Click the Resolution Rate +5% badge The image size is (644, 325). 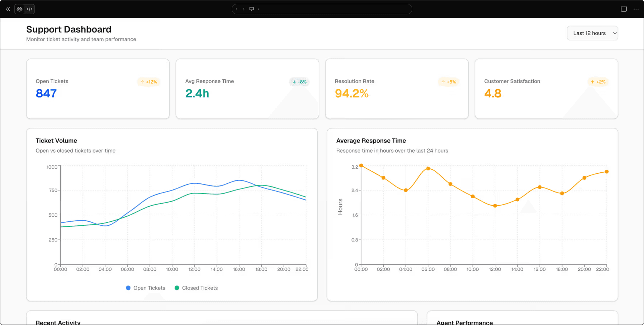coord(448,82)
